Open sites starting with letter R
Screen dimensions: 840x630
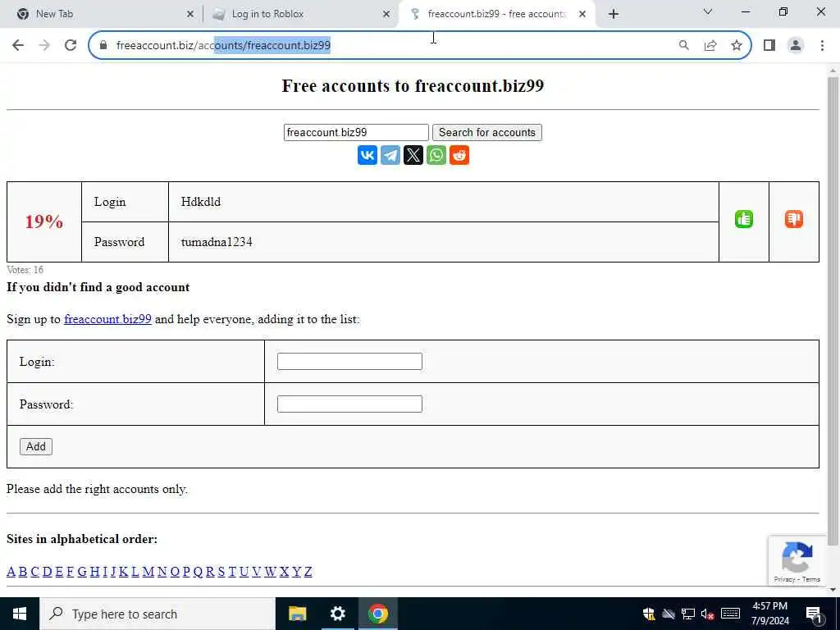coord(210,572)
